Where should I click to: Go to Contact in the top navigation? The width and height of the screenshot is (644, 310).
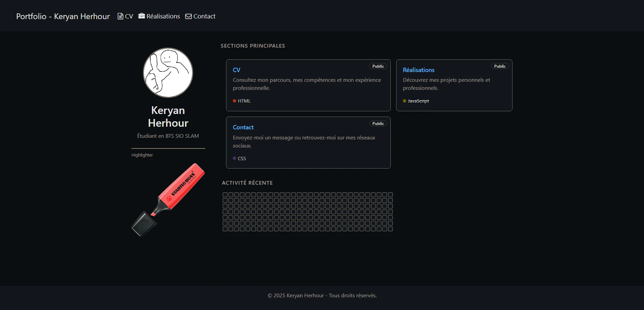point(204,16)
